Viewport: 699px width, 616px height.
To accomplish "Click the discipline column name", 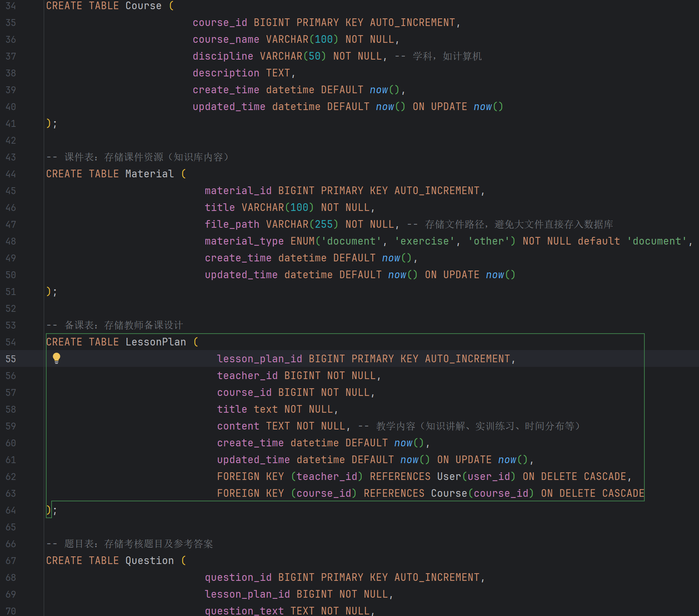I will click(x=223, y=56).
